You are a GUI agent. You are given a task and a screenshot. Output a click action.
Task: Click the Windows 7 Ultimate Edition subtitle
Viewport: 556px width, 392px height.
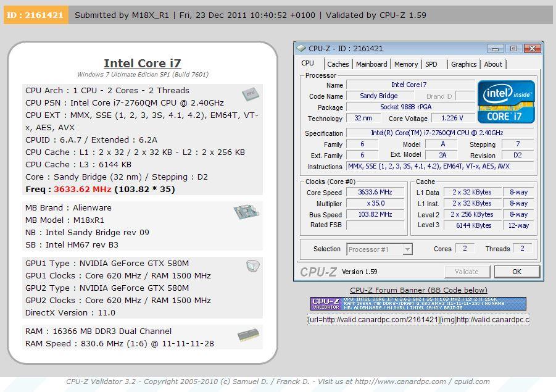[143, 75]
